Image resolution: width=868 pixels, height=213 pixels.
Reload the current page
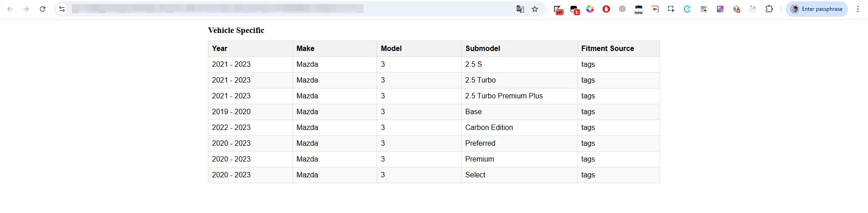point(42,9)
